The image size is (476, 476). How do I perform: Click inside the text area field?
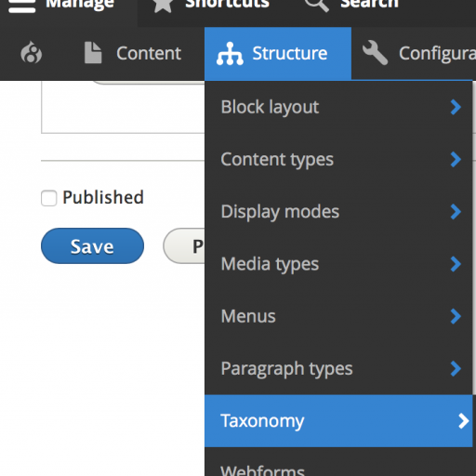(123, 107)
